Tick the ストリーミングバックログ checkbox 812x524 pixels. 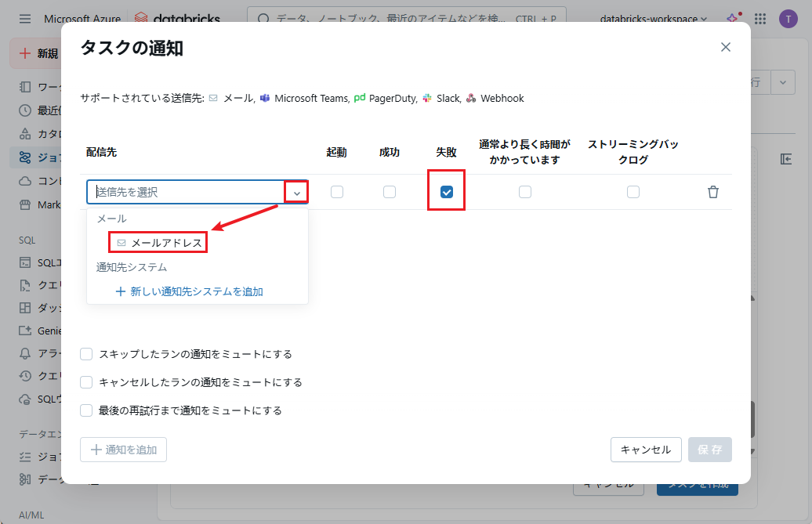tap(633, 192)
